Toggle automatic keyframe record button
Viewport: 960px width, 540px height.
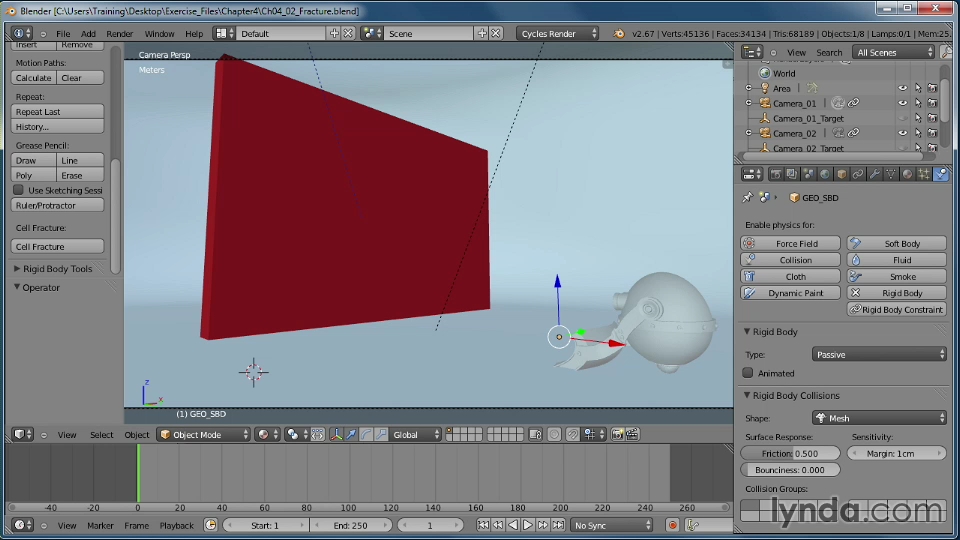tap(672, 525)
